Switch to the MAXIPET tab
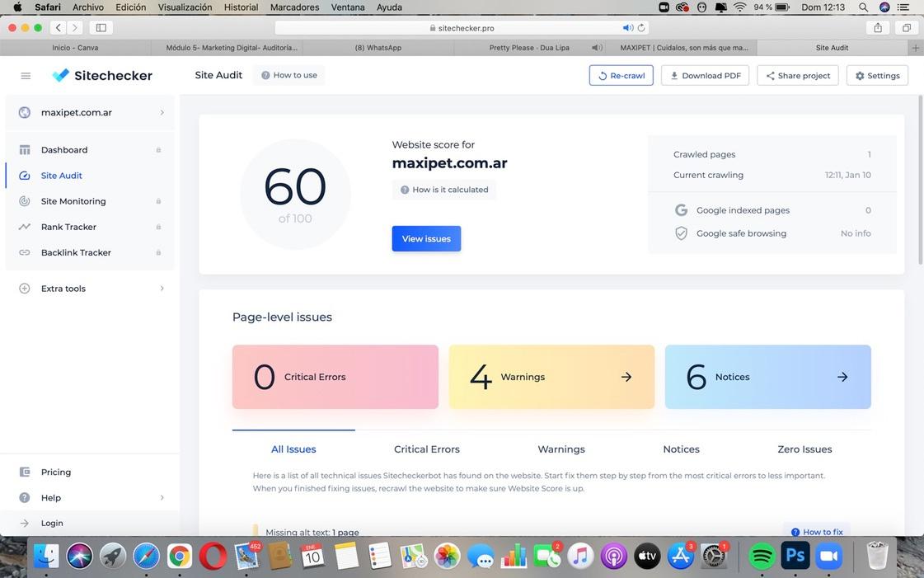The height and width of the screenshot is (578, 924). pos(683,48)
